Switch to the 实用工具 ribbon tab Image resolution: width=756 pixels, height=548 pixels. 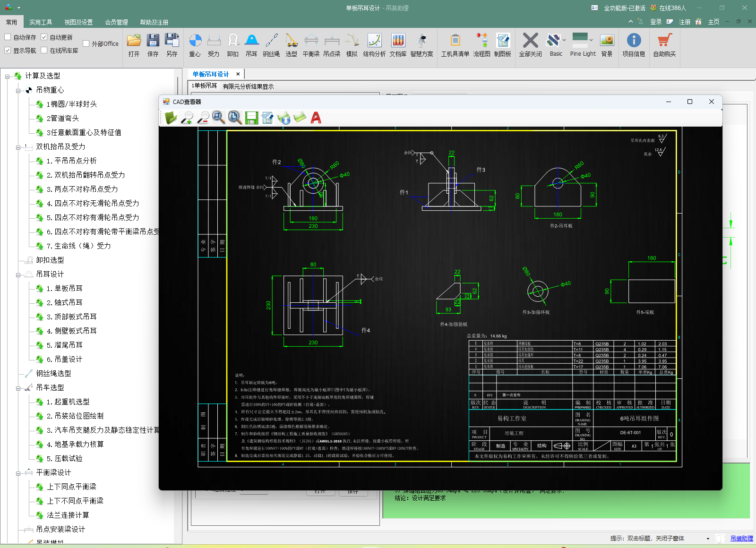click(x=41, y=22)
